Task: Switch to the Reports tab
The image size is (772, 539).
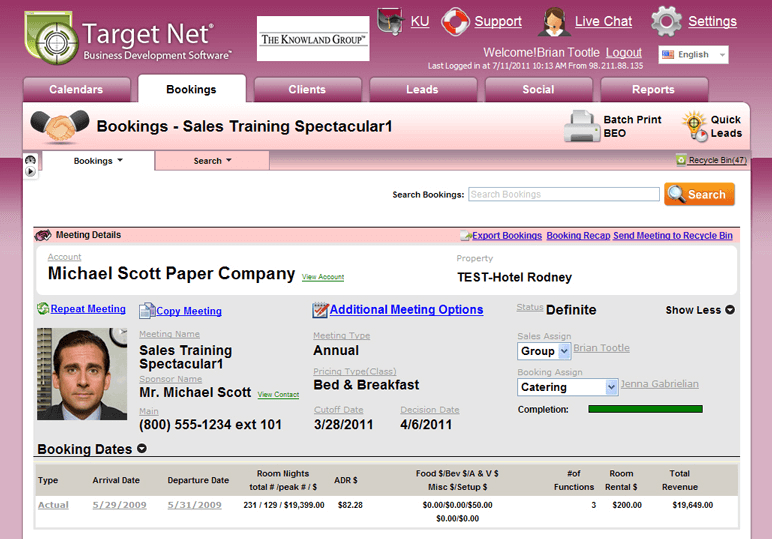Action: pyautogui.click(x=653, y=90)
